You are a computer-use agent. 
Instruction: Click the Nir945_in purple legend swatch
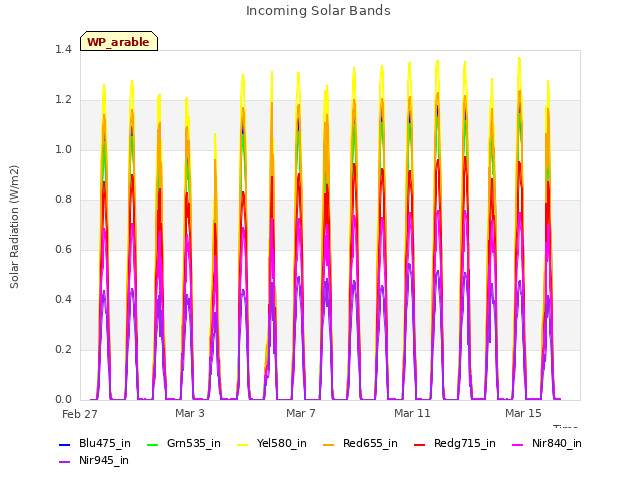point(65,462)
